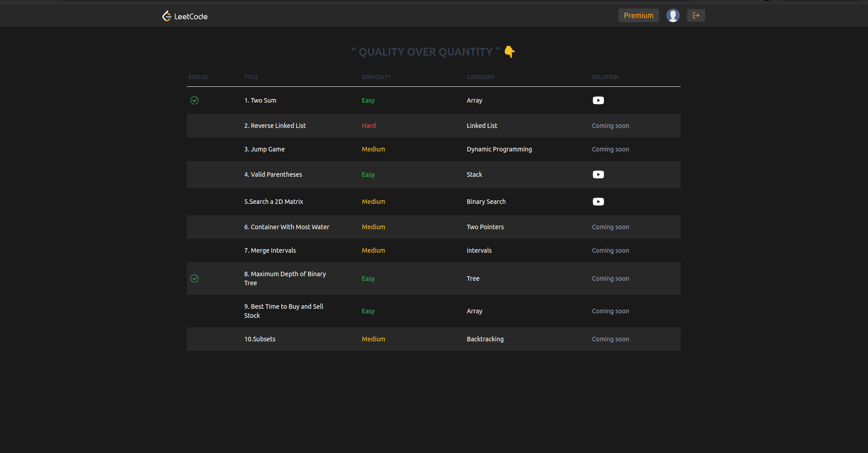
Task: Click the QUALITY OVER QUANTITY heading
Action: (x=426, y=52)
